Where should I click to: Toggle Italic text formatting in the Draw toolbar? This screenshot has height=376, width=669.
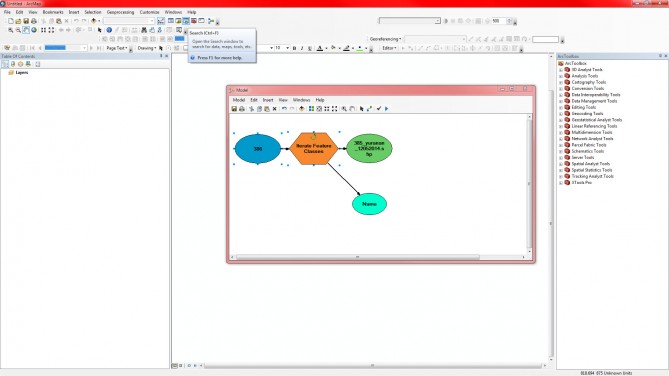(302, 48)
